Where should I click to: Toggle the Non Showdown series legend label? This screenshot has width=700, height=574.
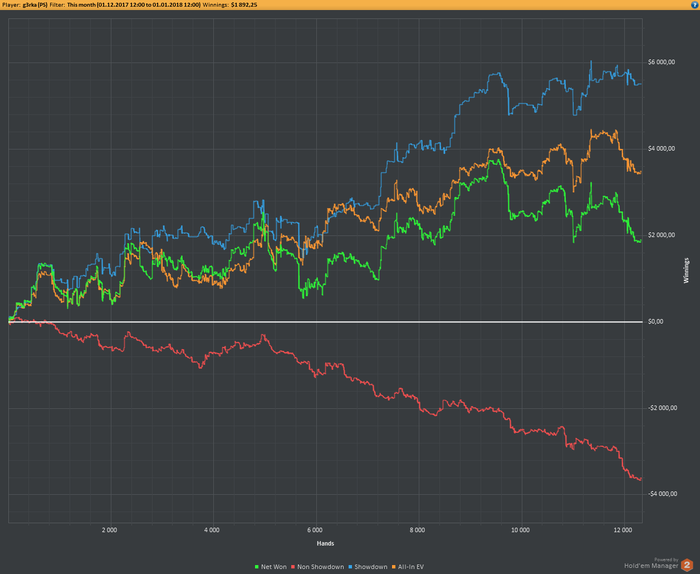pos(321,567)
